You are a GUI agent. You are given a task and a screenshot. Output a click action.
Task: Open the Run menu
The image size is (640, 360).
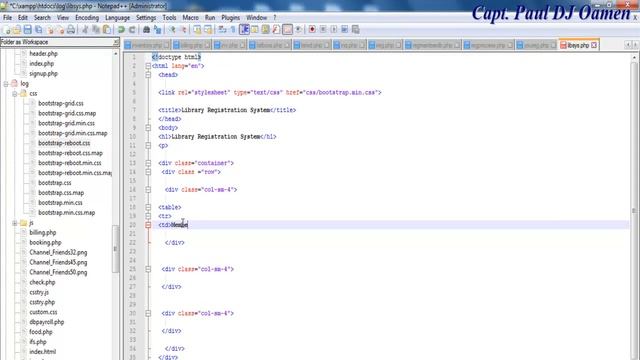pos(210,18)
